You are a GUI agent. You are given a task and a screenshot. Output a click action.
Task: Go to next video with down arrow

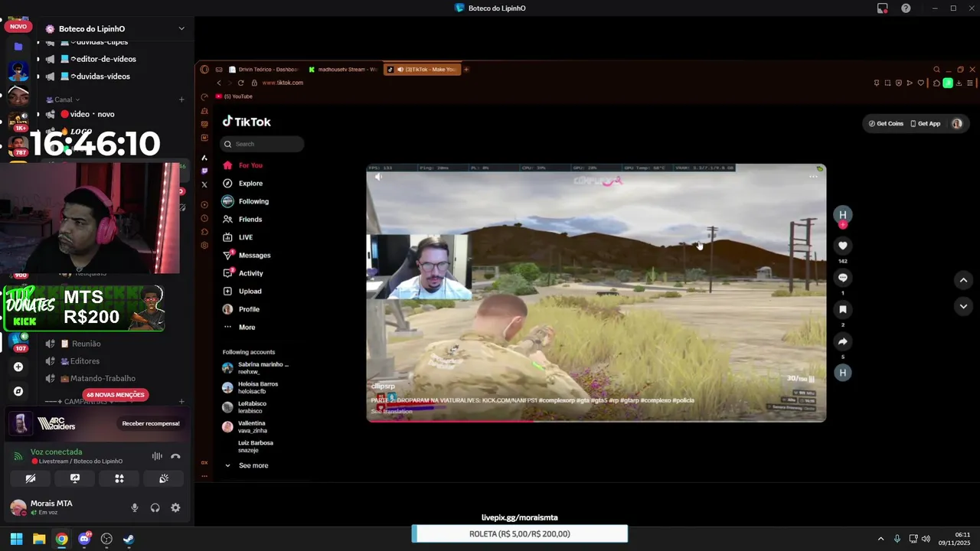point(963,306)
